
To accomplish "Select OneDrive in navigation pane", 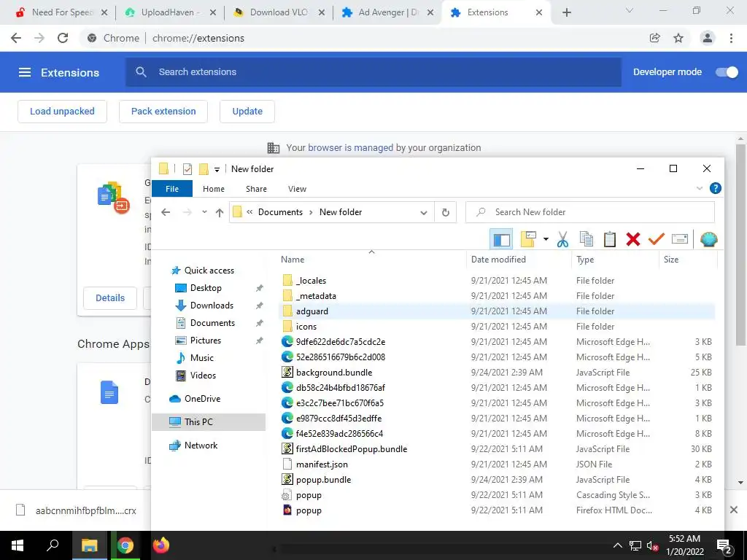I will pyautogui.click(x=202, y=399).
